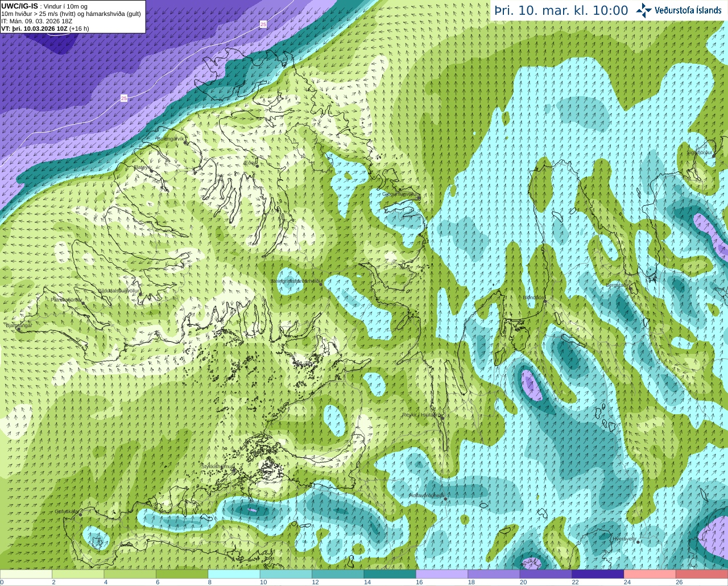Click the 12–14 m/s teal legend swatch

(x=338, y=574)
